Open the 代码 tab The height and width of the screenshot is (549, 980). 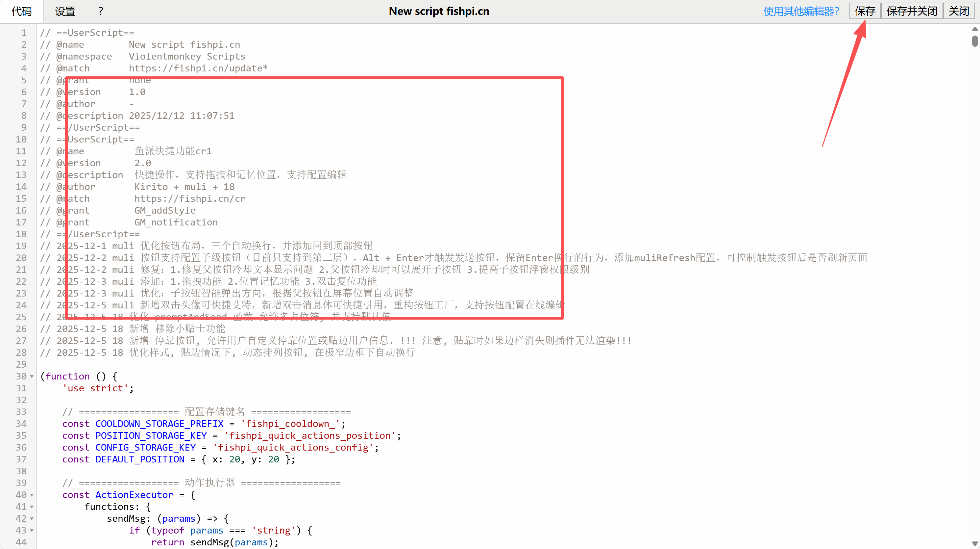(x=22, y=12)
